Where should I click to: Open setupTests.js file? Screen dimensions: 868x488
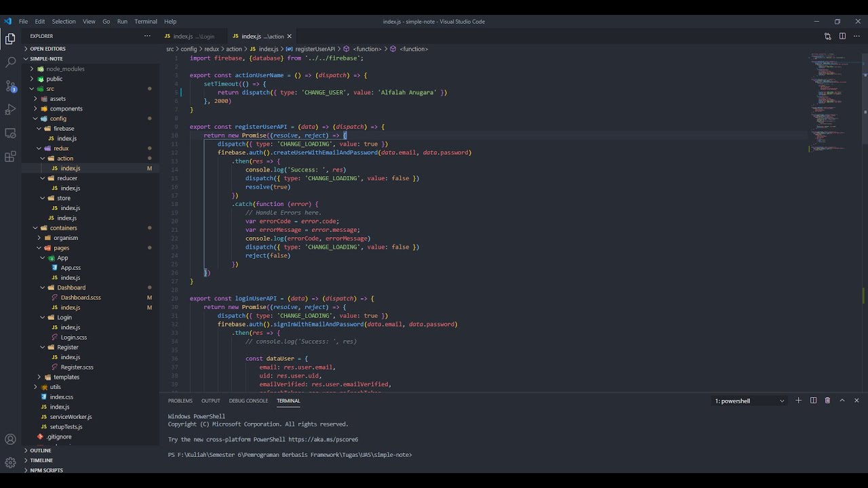(66, 427)
